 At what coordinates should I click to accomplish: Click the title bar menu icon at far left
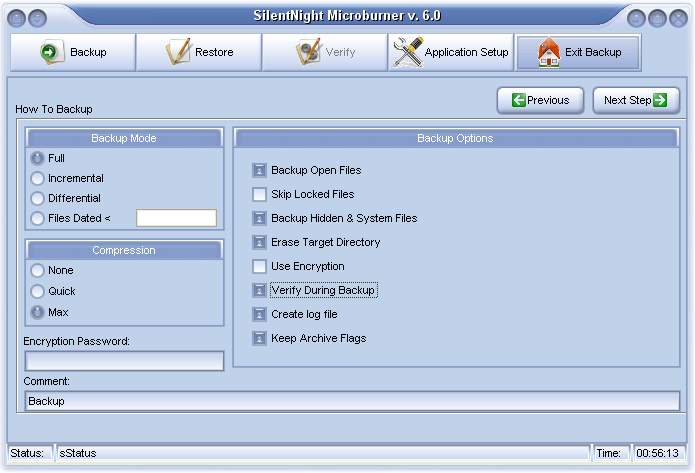(16, 19)
